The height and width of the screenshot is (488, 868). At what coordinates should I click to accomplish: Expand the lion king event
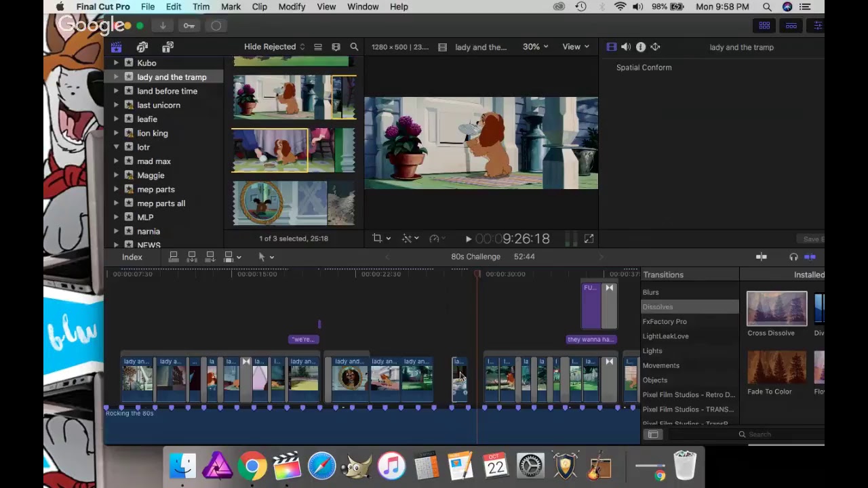pos(116,133)
